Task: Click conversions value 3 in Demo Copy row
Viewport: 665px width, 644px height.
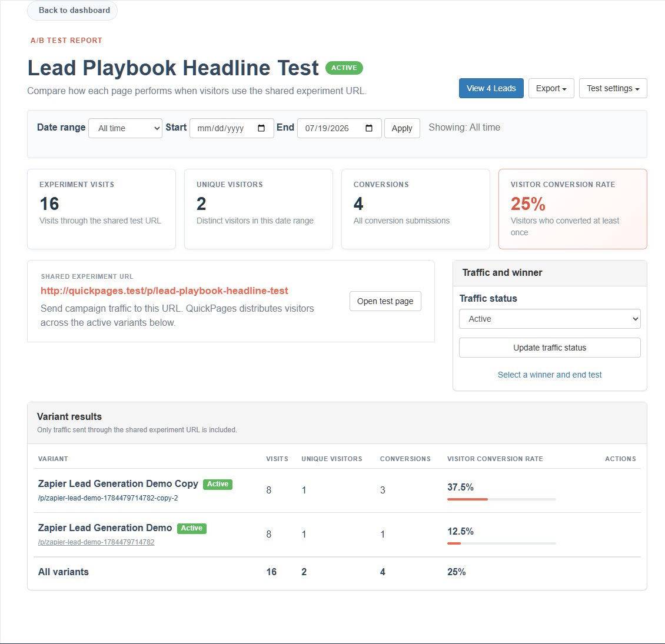Action: tap(383, 490)
